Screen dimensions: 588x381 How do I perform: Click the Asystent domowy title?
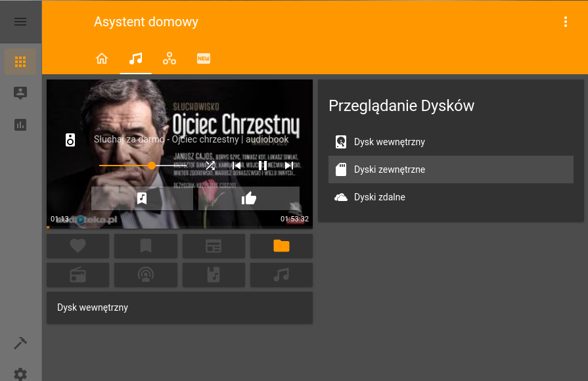[146, 22]
